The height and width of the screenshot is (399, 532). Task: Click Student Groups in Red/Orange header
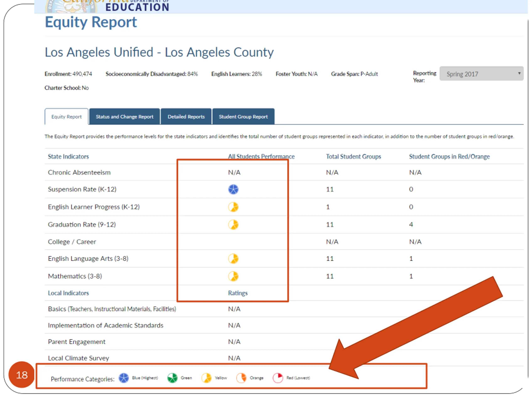tap(449, 156)
